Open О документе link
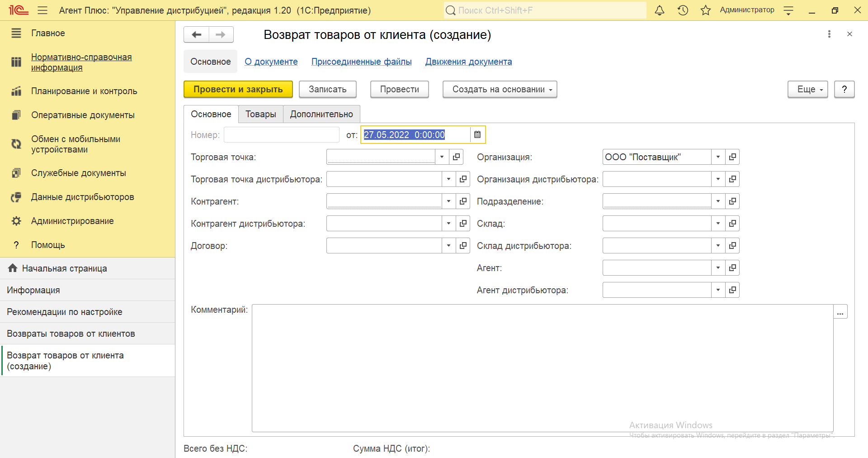Image resolution: width=868 pixels, height=458 pixels. (271, 62)
